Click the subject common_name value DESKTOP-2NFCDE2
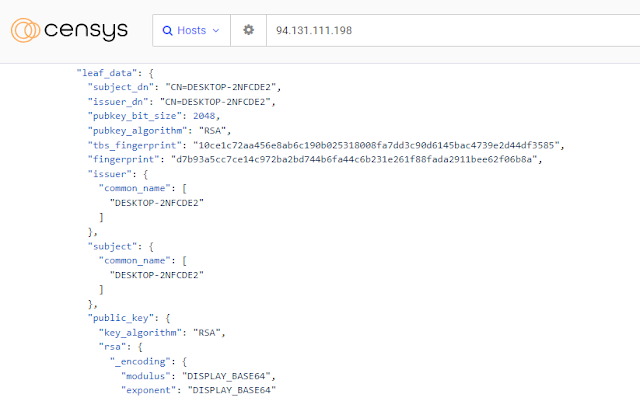640x401 pixels. [157, 275]
